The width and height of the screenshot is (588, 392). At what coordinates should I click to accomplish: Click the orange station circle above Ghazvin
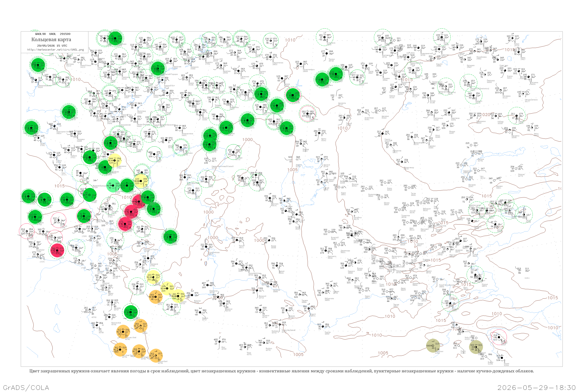[x=155, y=297]
